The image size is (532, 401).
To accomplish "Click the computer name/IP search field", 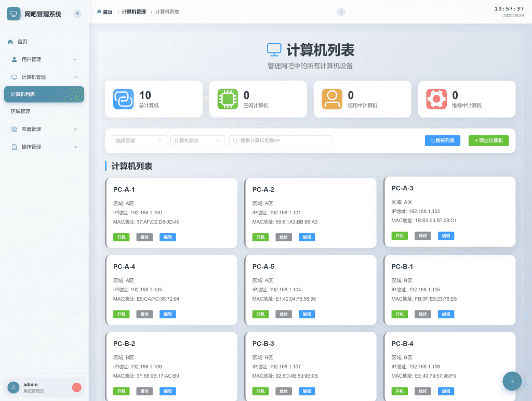I will click(x=281, y=140).
